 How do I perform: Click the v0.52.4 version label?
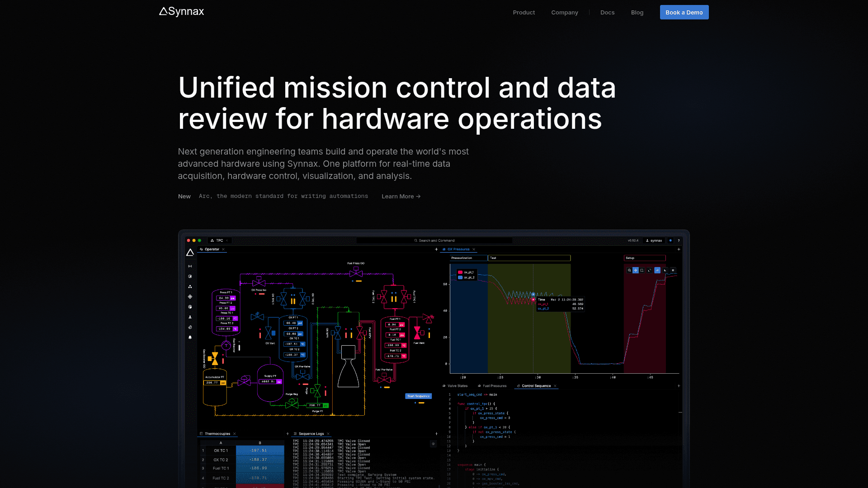pyautogui.click(x=633, y=240)
